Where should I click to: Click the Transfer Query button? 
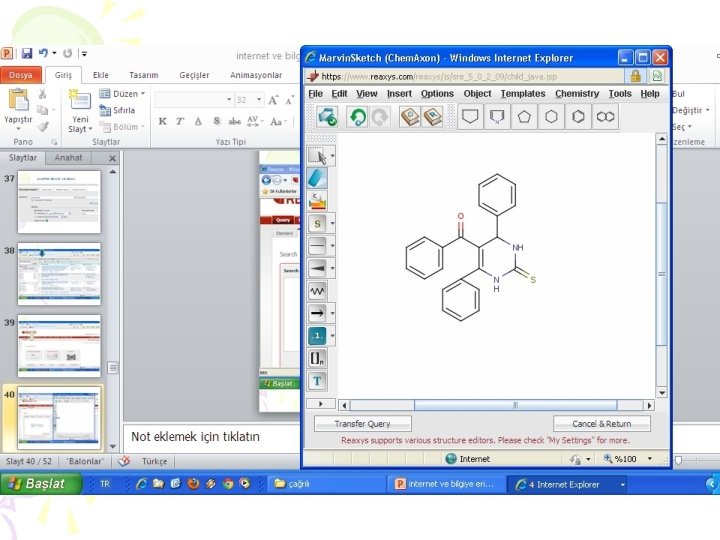tap(362, 423)
